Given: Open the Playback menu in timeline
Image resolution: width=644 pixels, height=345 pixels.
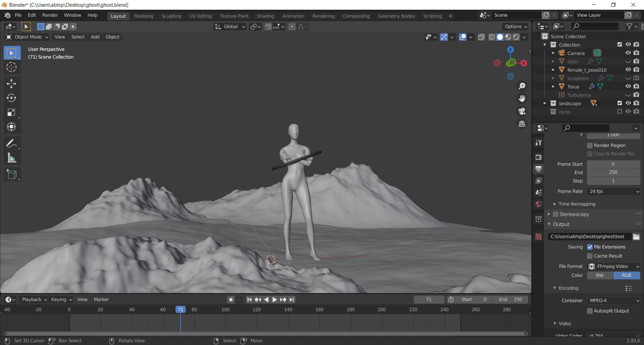Looking at the screenshot, I should coord(34,300).
